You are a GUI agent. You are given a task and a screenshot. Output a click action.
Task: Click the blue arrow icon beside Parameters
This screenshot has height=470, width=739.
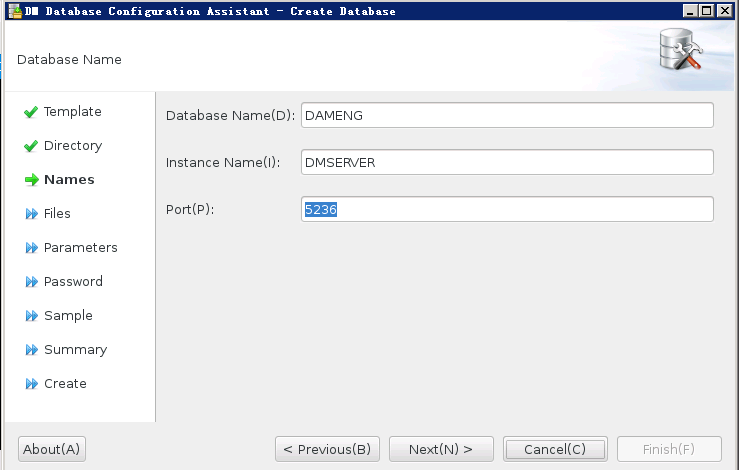coord(32,247)
